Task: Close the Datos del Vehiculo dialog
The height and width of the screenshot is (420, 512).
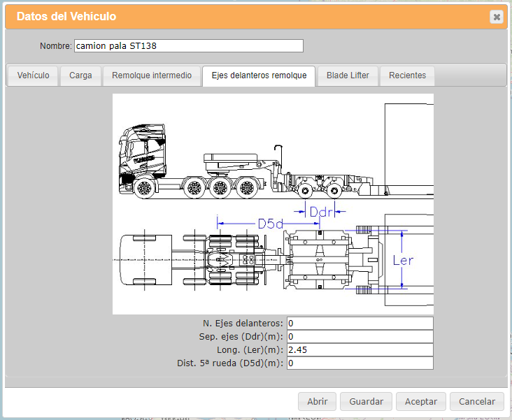Action: pos(496,17)
